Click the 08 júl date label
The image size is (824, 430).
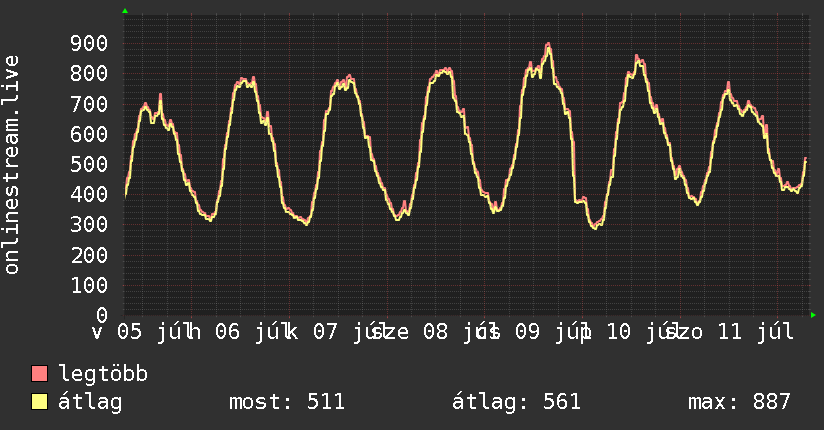(x=459, y=332)
